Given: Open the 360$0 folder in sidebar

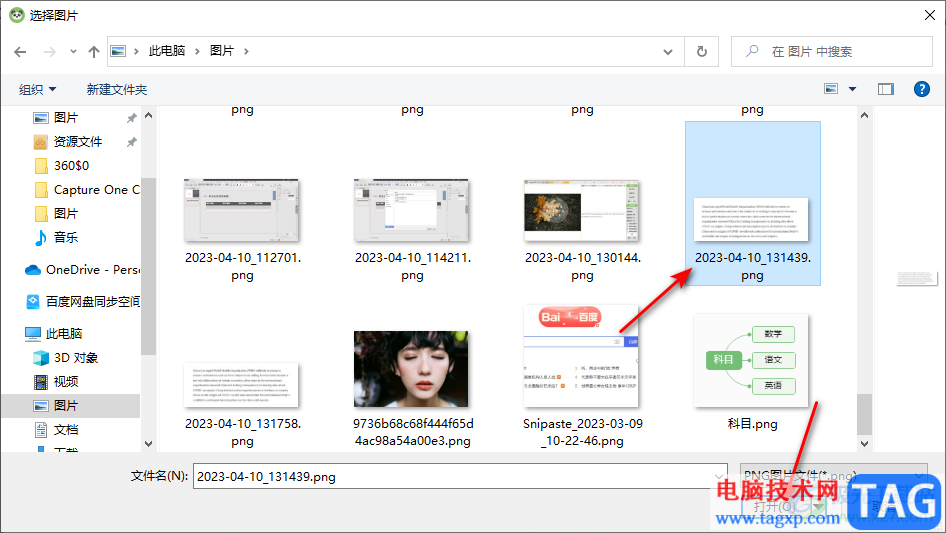Looking at the screenshot, I should [x=71, y=166].
